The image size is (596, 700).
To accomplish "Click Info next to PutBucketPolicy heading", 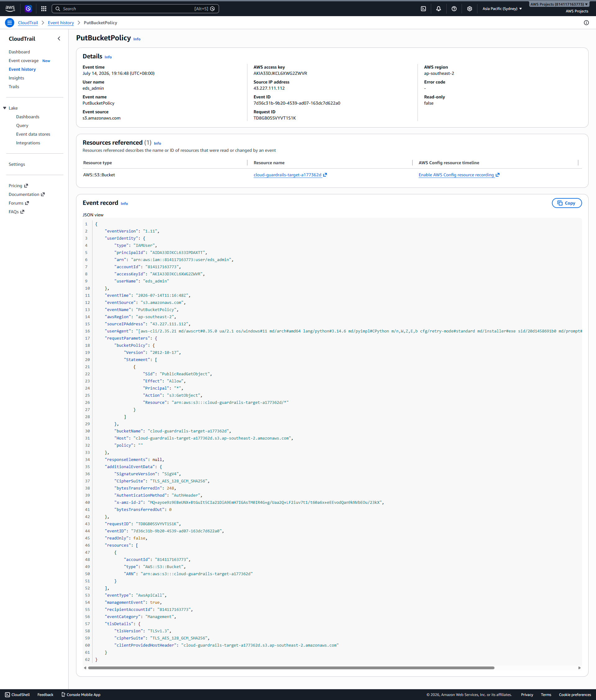I will point(137,39).
